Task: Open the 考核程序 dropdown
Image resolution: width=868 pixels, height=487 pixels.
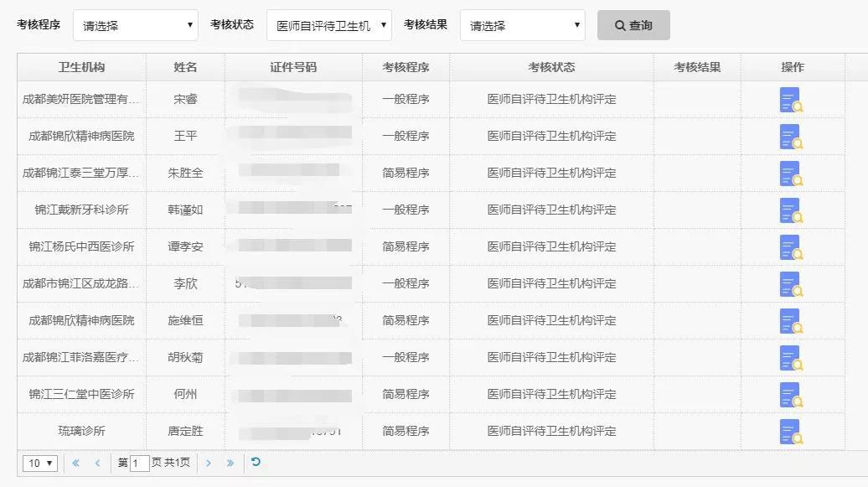Action: (x=135, y=24)
